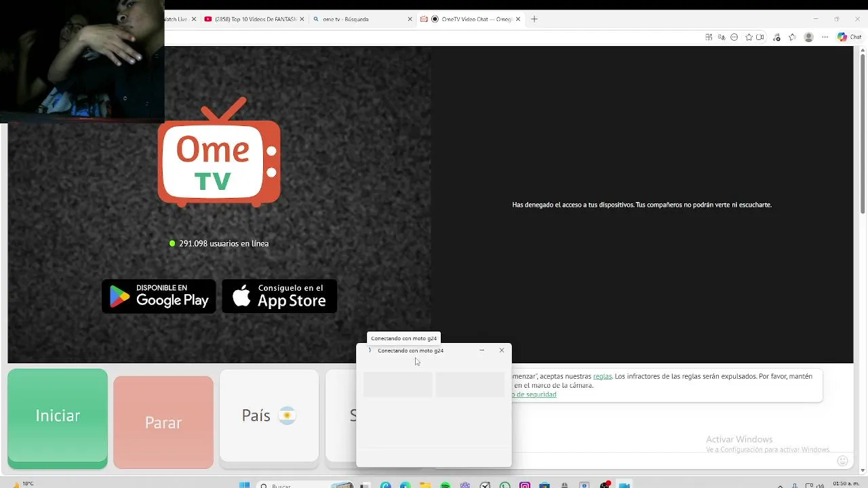Open the browser settings and more menu

tap(825, 37)
